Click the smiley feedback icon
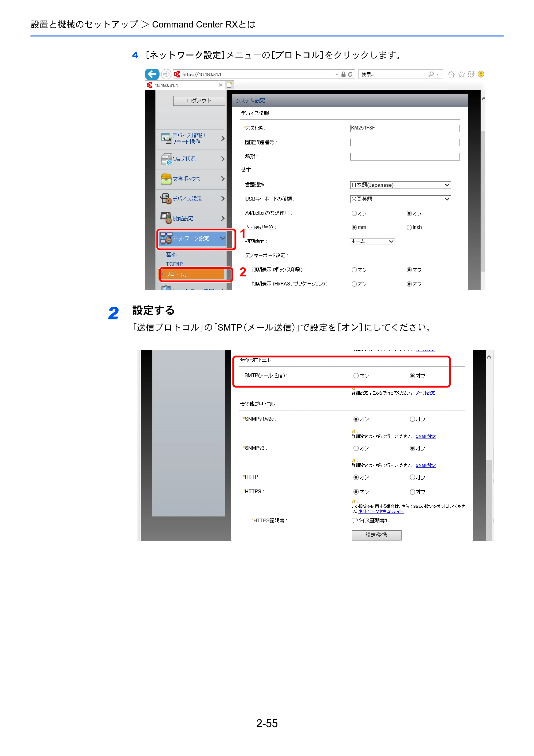The image size is (534, 756). tap(481, 74)
